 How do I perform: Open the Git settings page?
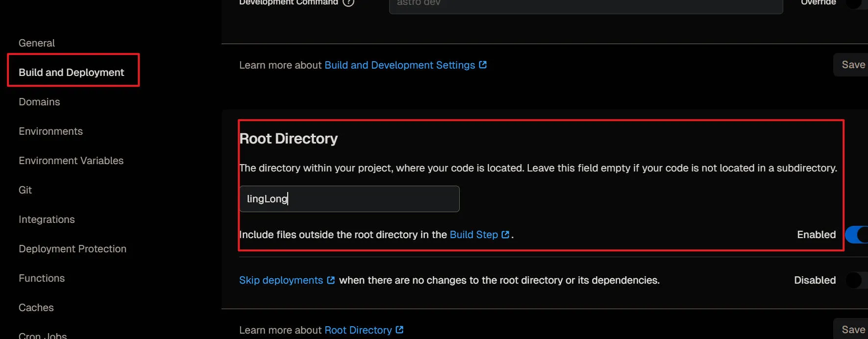pyautogui.click(x=25, y=190)
